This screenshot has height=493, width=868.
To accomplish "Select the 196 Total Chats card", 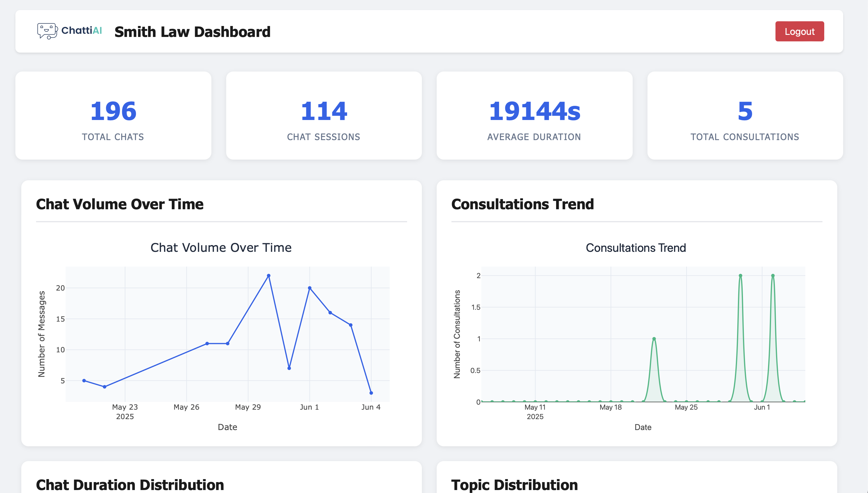I will tap(113, 116).
